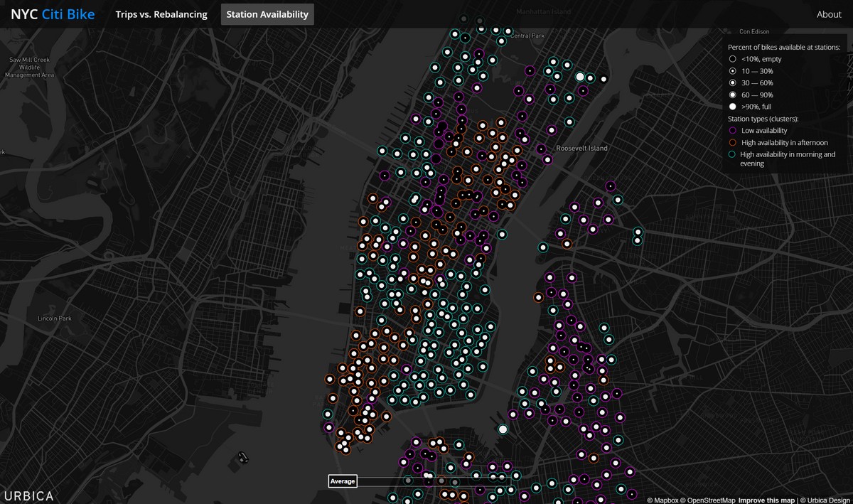
Task: Click the 'Percent of bikes available at stations:' heading
Action: [x=784, y=47]
